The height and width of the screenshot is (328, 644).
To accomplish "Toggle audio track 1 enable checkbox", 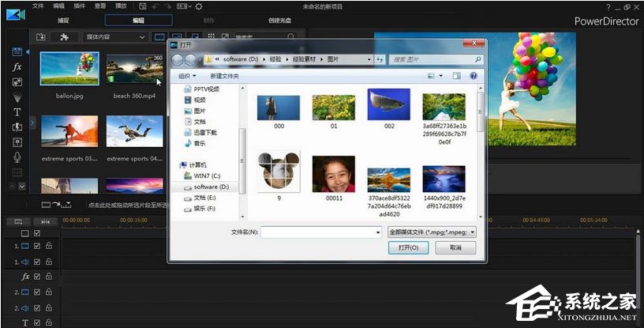I will pos(37,262).
